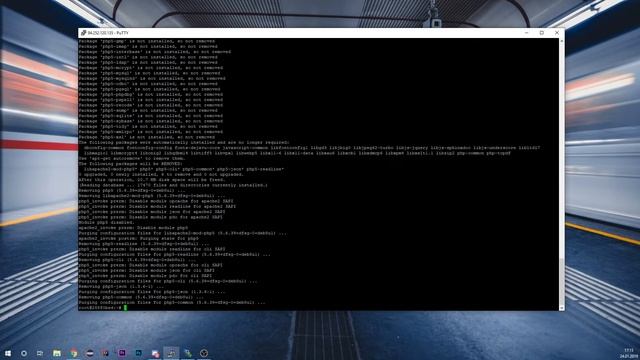Click "The following packages will be REMOVED:" line
The image size is (640, 360).
(x=131, y=164)
